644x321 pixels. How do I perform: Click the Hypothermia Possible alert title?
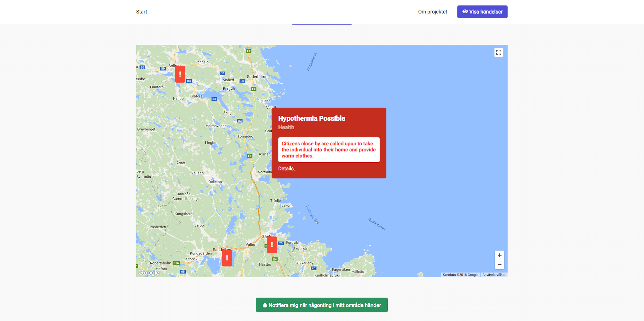(311, 118)
